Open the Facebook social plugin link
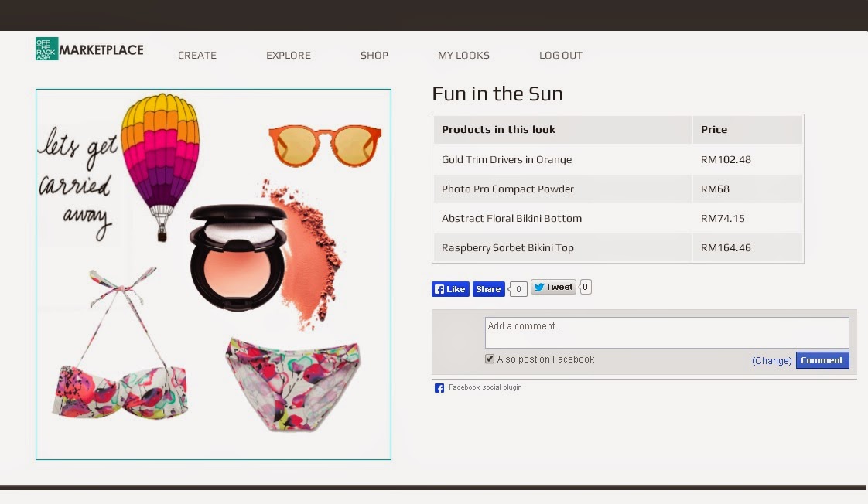The image size is (868, 504). (x=485, y=387)
